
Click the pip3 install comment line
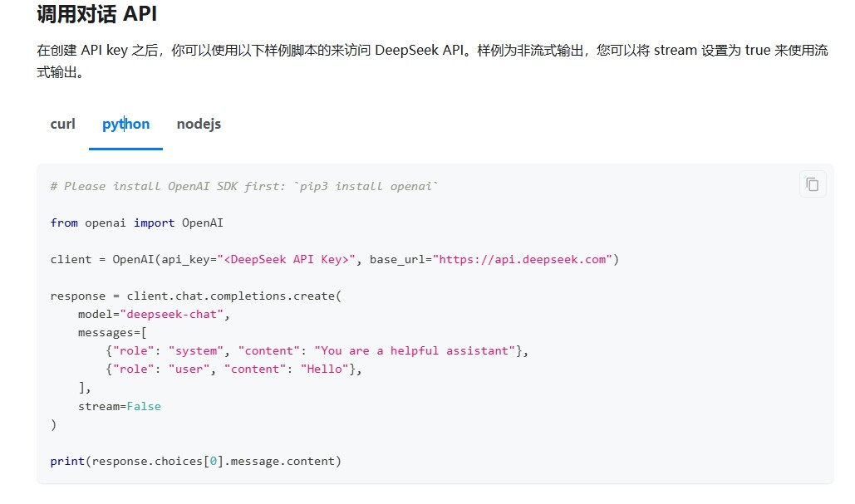click(243, 186)
